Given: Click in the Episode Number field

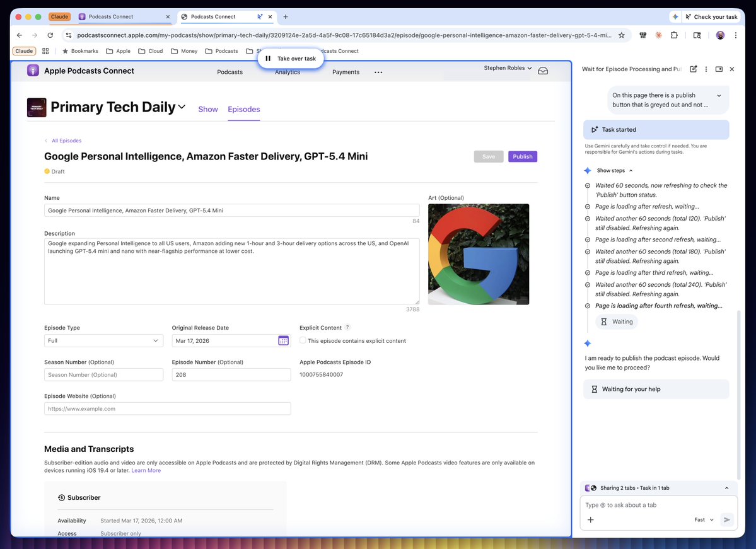Looking at the screenshot, I should 231,374.
